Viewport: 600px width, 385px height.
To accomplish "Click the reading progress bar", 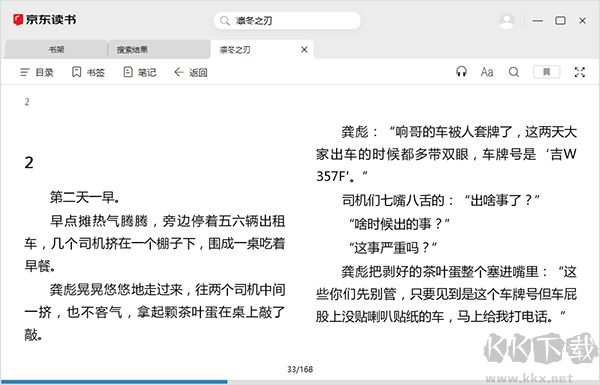I will [x=300, y=382].
